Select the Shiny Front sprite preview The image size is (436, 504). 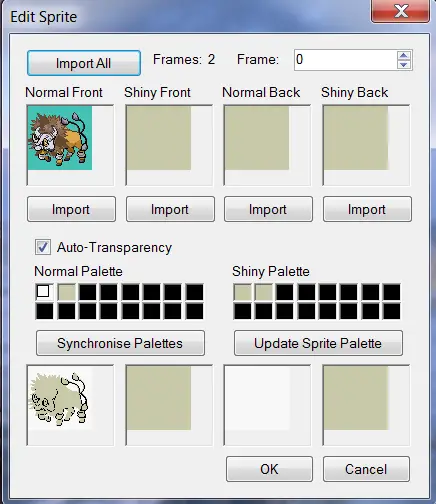tap(169, 145)
